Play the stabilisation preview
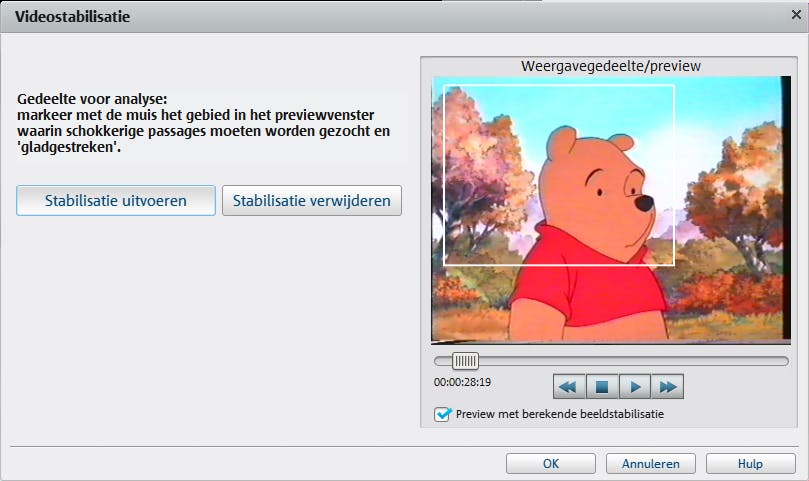Viewport: 809px width, 481px height. 635,387
